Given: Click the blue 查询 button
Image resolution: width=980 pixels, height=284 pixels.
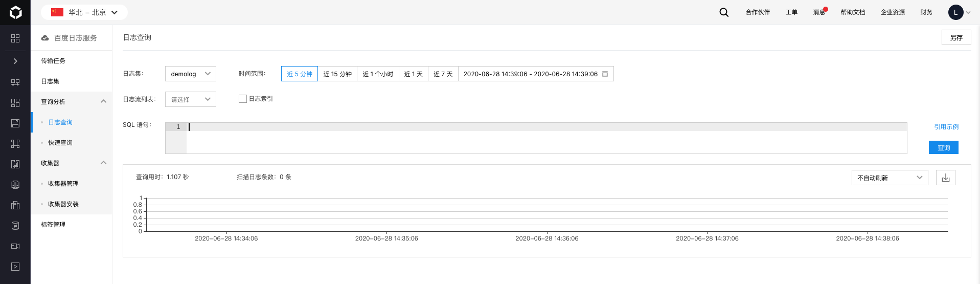Looking at the screenshot, I should [943, 147].
